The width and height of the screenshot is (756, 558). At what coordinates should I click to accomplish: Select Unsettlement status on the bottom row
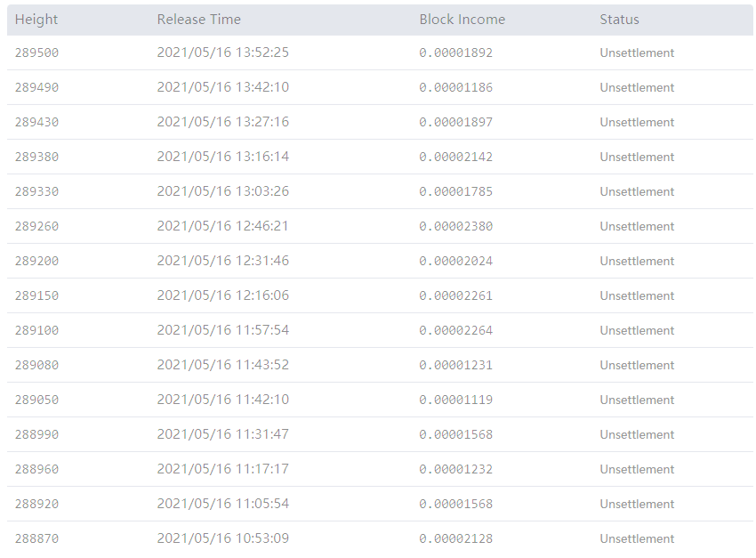(x=637, y=538)
